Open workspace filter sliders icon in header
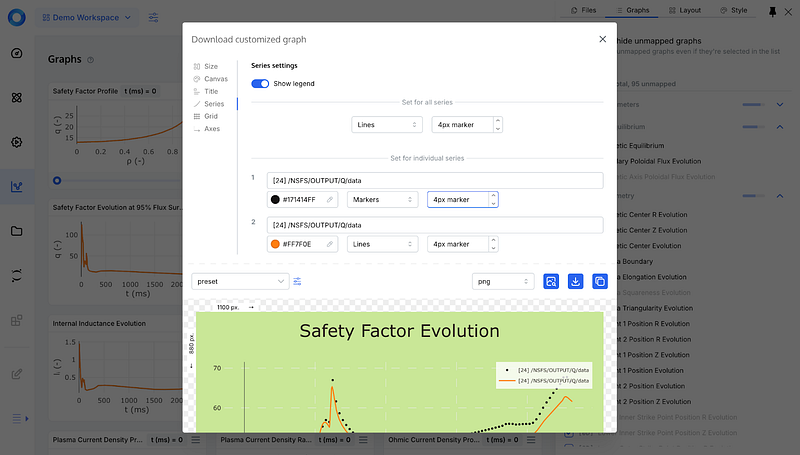Screen dimensions: 800x455 pos(153,17)
